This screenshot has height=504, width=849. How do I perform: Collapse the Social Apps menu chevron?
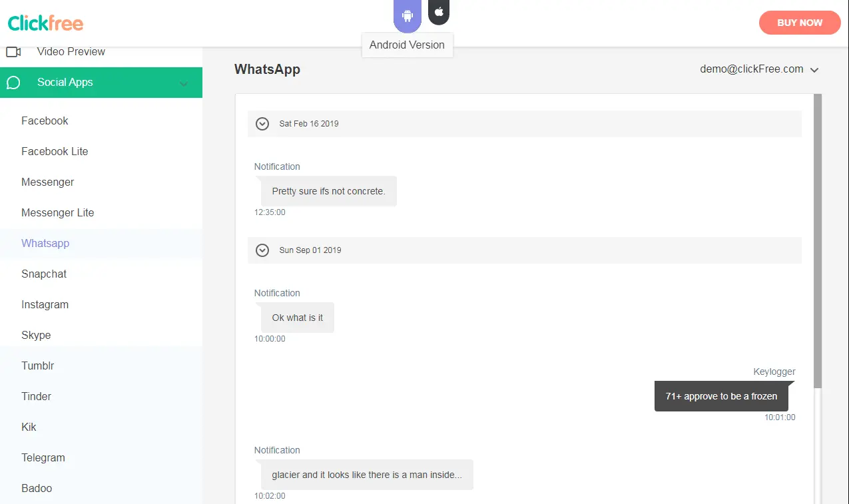184,83
